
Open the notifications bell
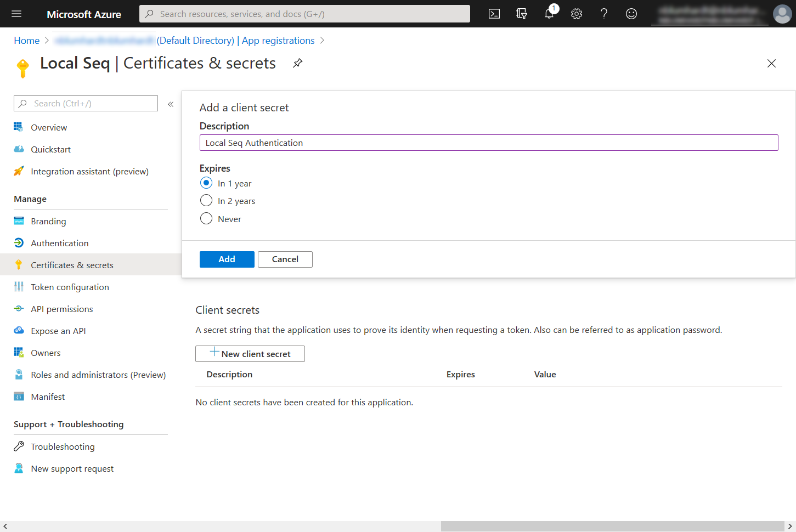click(549, 14)
